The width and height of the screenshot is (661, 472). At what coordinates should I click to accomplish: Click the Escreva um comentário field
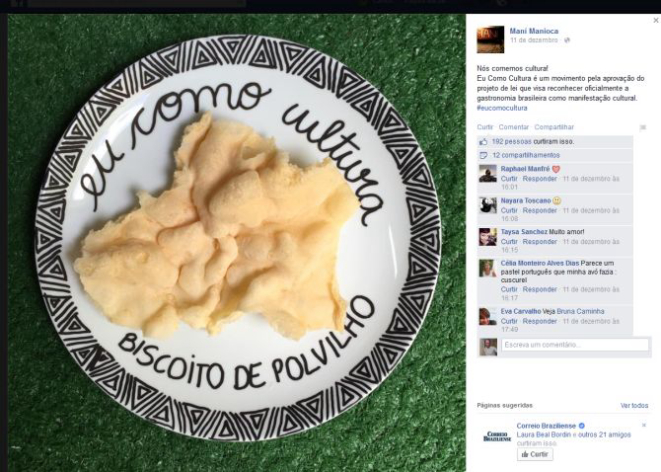point(575,345)
